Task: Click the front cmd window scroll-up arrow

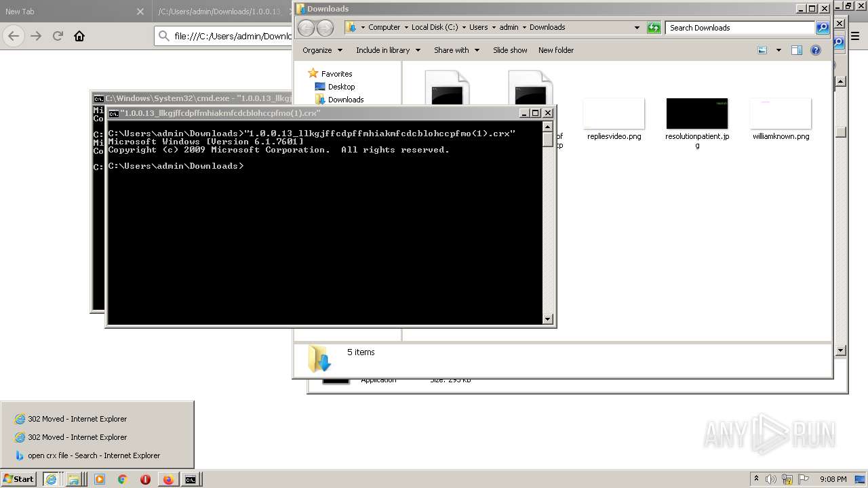Action: click(x=548, y=127)
